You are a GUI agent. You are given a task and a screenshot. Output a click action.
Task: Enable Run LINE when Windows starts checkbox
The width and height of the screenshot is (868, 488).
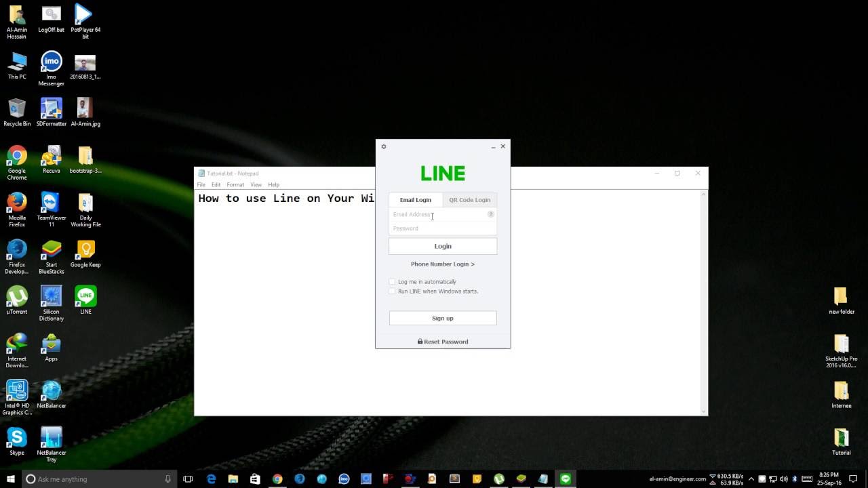(392, 291)
